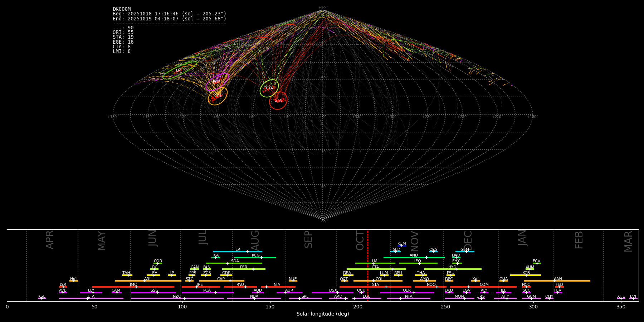Click the PER shower bar in timeline
644x322 pixels.
point(244,269)
